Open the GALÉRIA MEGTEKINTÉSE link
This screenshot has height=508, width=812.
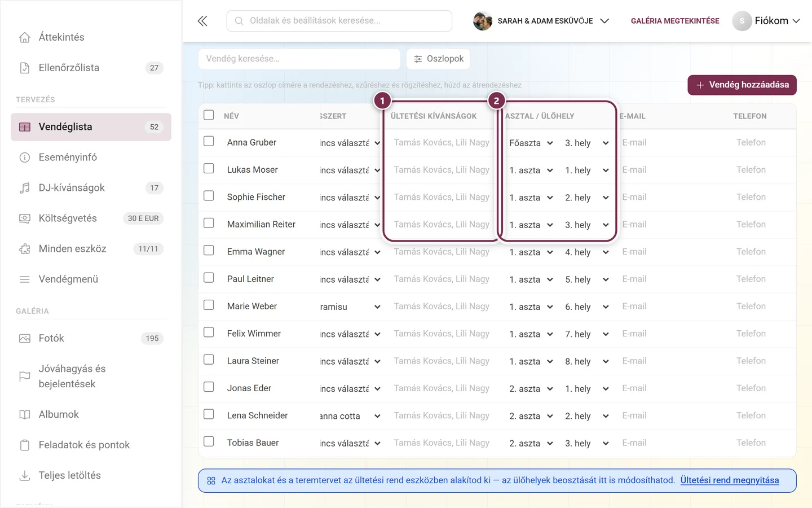tap(675, 21)
